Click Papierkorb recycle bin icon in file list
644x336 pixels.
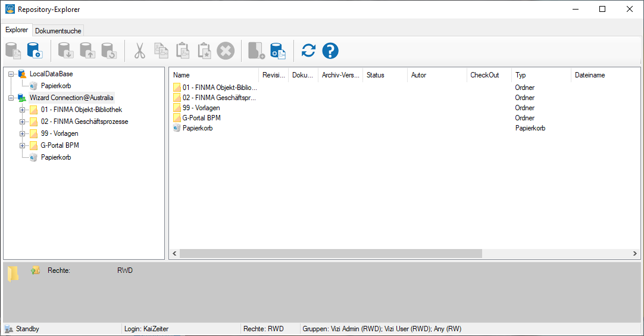[177, 128]
